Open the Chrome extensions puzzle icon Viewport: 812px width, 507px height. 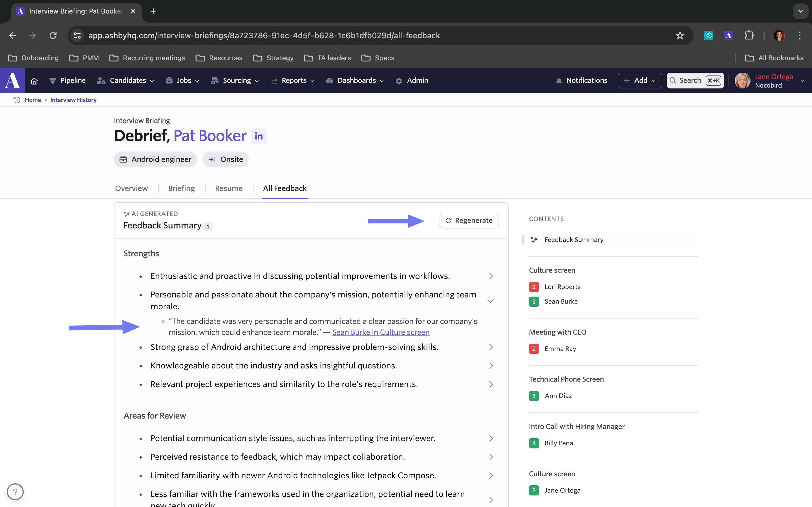point(749,35)
